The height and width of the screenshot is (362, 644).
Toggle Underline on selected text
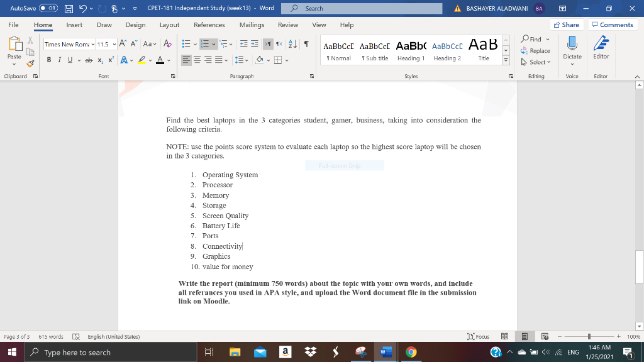point(70,60)
